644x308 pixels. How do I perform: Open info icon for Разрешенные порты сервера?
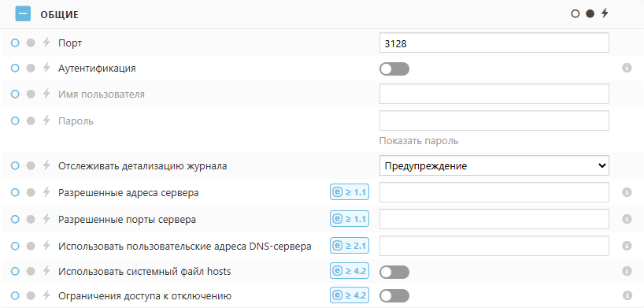click(x=627, y=219)
